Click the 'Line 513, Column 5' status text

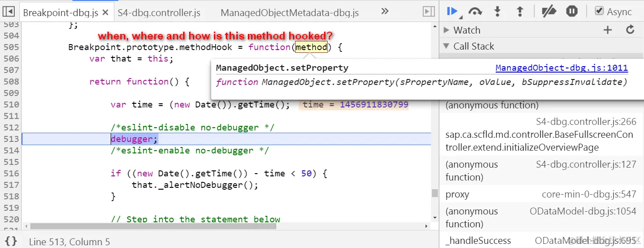(x=69, y=242)
